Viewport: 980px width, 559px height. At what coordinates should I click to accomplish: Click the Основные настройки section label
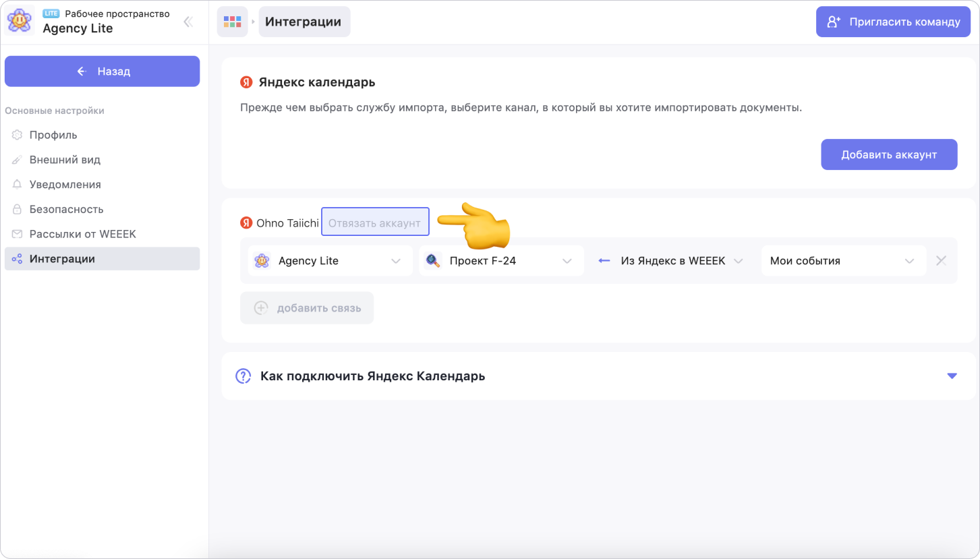55,111
